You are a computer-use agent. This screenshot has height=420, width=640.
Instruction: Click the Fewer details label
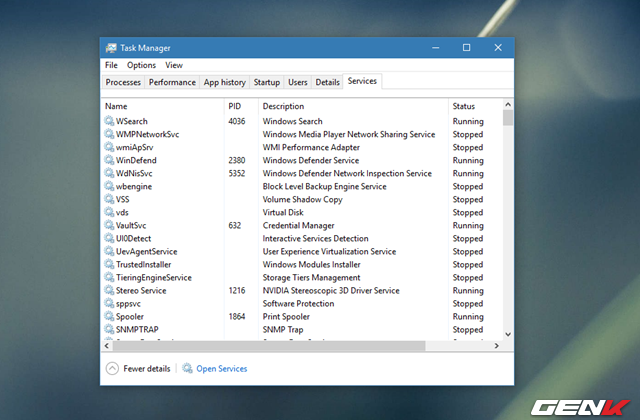147,369
